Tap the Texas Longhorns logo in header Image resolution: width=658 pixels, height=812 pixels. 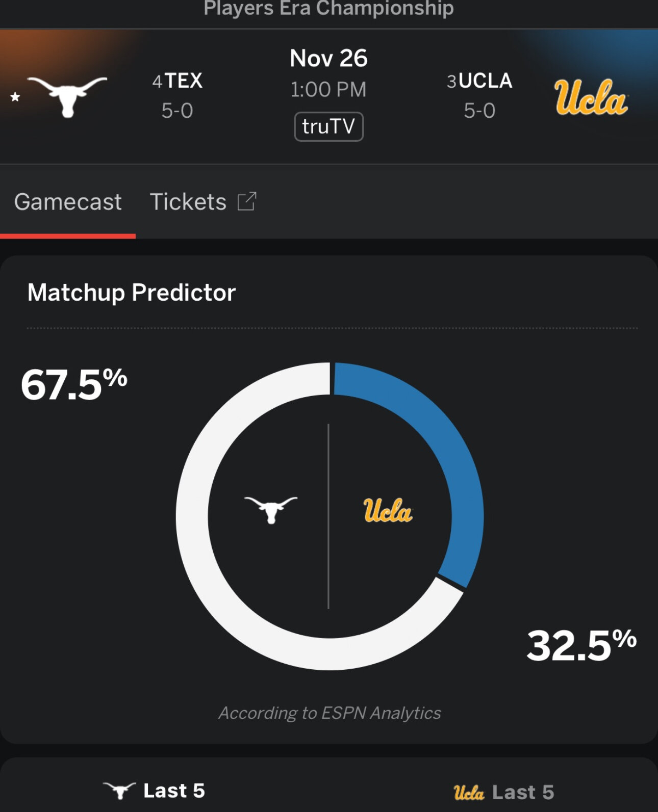pyautogui.click(x=67, y=96)
